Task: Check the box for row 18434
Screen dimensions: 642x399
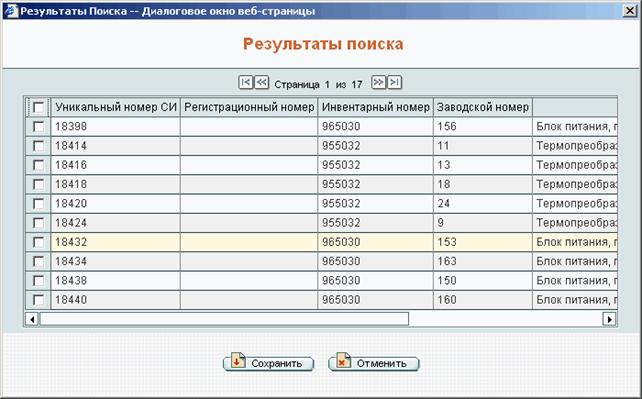Action: pos(38,261)
